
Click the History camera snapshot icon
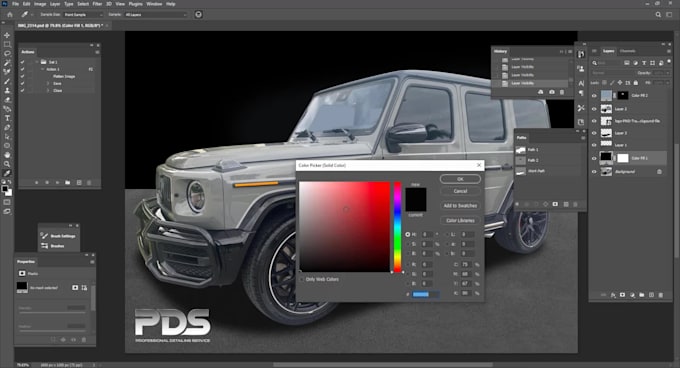tap(552, 92)
